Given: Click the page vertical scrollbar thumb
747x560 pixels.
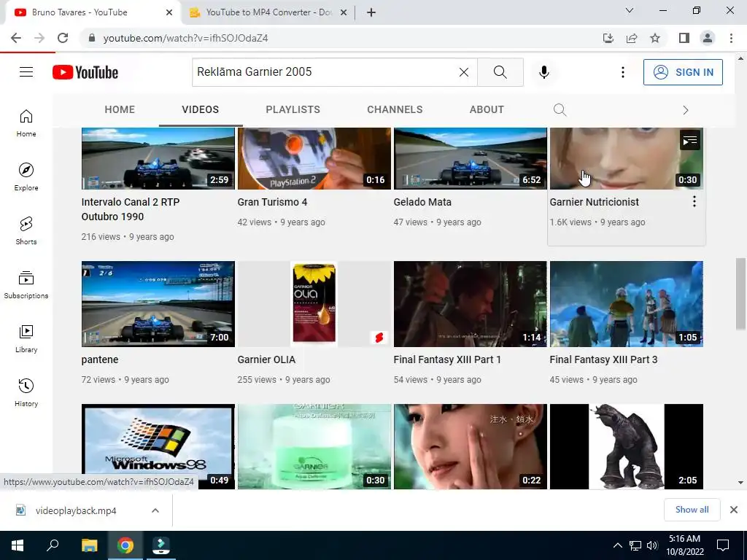Looking at the screenshot, I should tap(740, 293).
